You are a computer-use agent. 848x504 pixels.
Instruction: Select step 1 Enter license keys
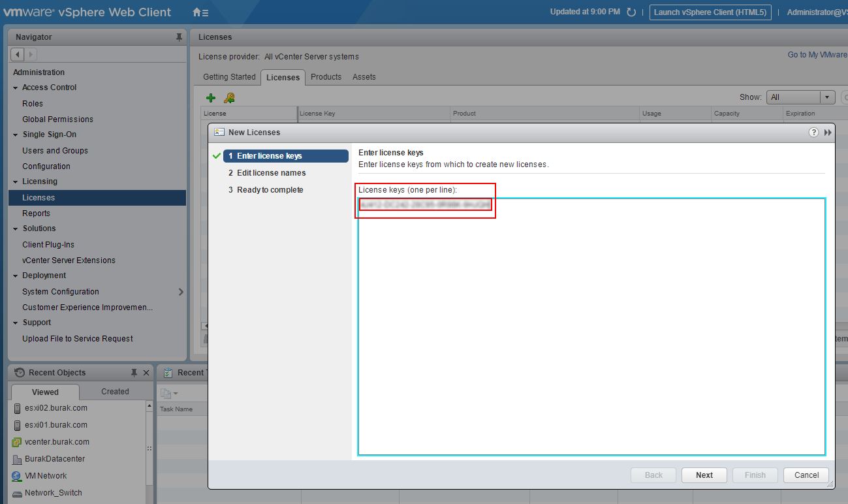click(285, 156)
